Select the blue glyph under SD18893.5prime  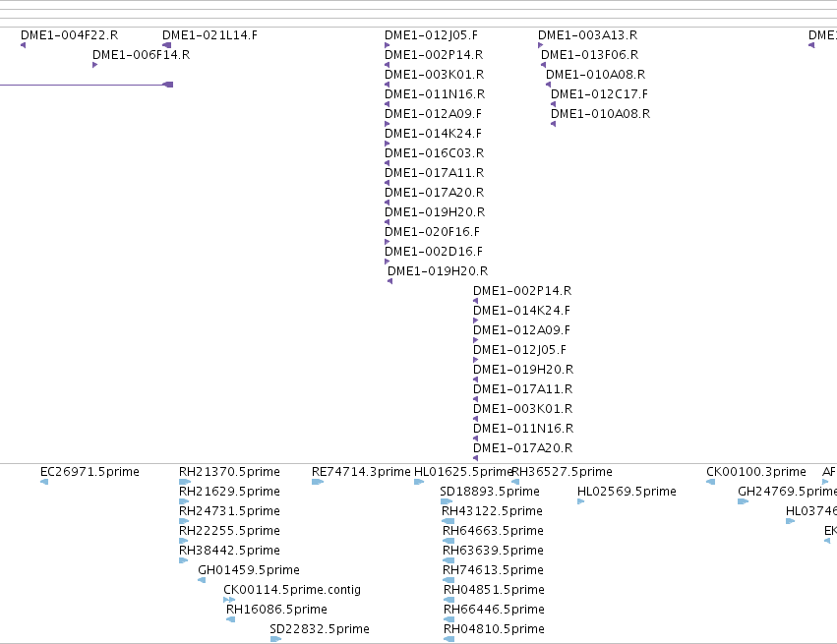[x=447, y=501]
